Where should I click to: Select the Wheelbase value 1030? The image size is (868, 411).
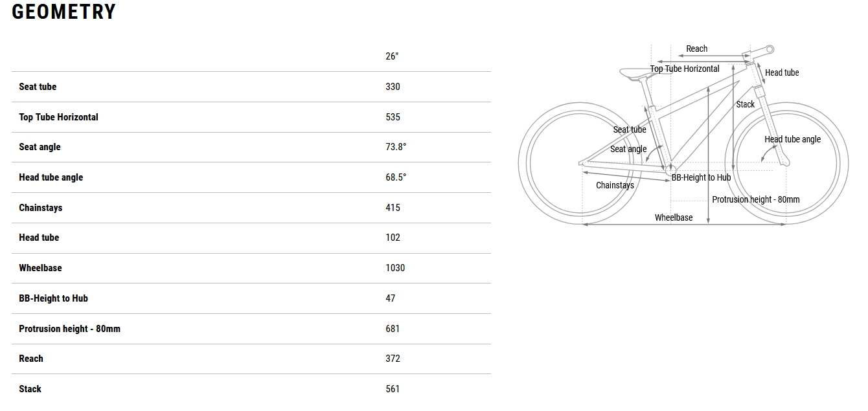coord(395,268)
